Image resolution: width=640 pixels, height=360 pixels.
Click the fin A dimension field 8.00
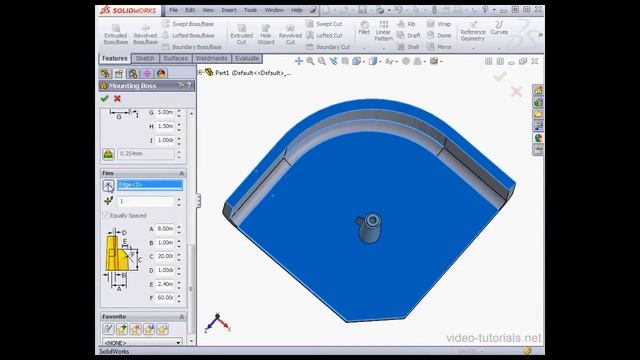(165, 229)
